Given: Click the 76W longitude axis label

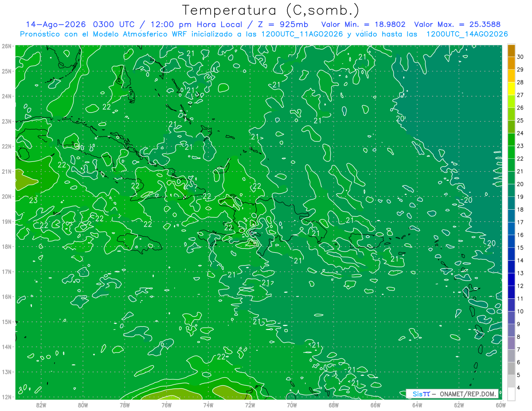Looking at the screenshot, I should tap(167, 404).
